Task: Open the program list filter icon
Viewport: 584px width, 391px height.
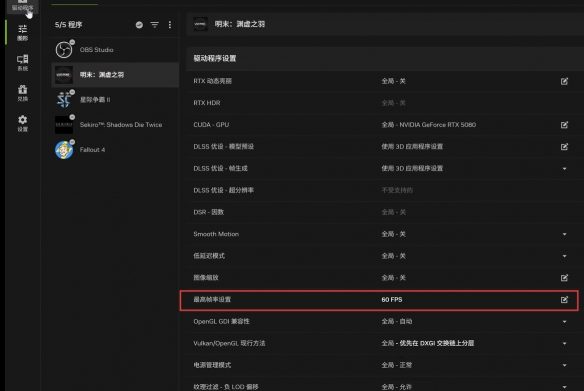Action: point(154,25)
